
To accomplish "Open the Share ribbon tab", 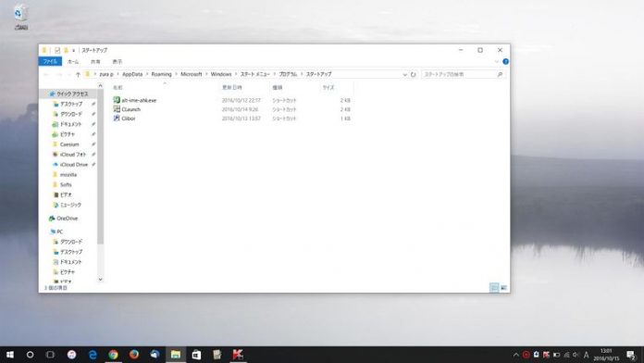I will click(x=95, y=62).
